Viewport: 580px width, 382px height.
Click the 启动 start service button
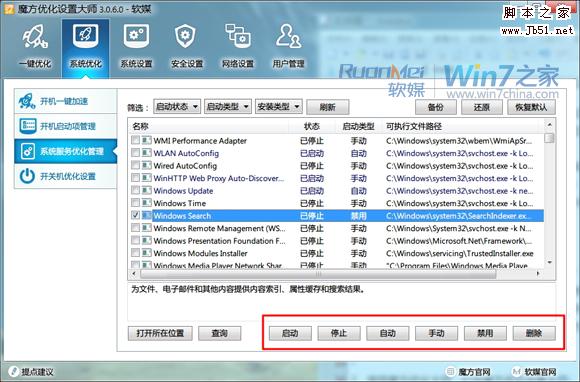[290, 333]
